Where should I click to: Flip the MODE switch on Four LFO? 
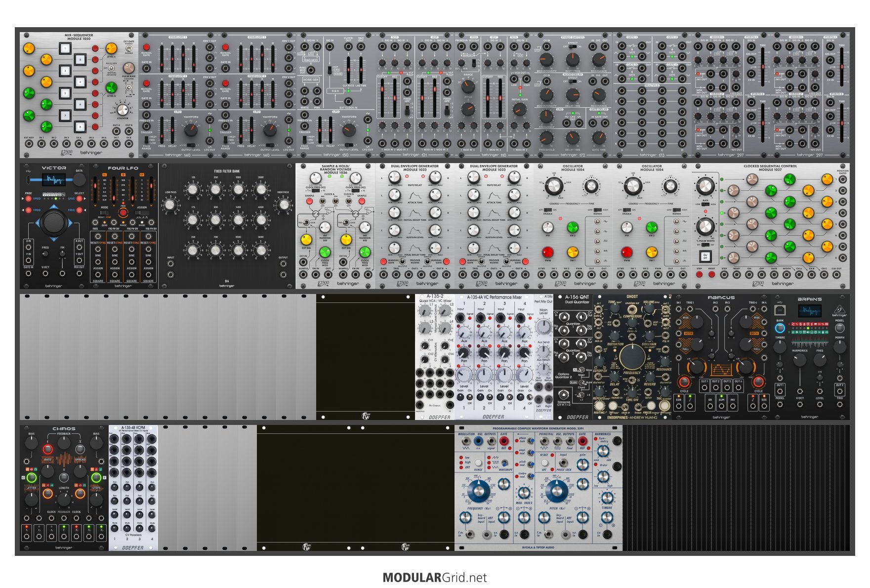click(x=104, y=213)
